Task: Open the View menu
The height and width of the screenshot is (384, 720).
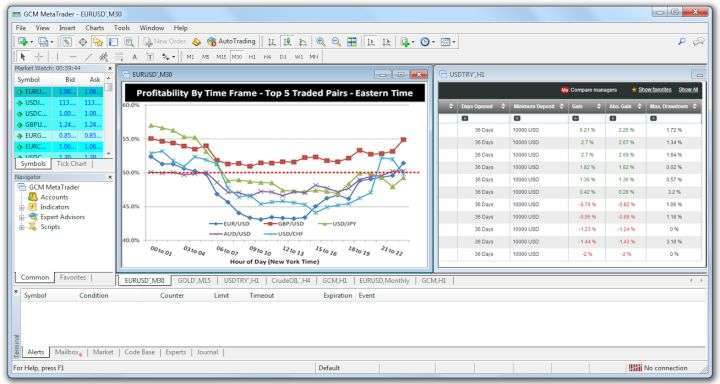Action: tap(43, 28)
